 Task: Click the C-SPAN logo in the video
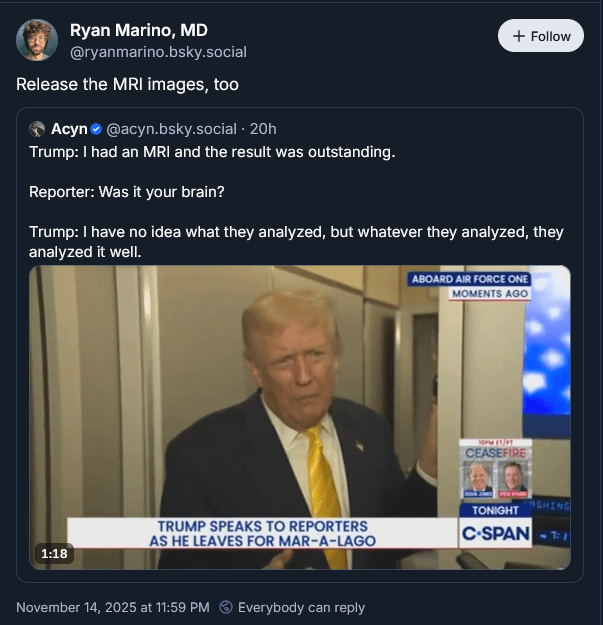click(x=495, y=534)
